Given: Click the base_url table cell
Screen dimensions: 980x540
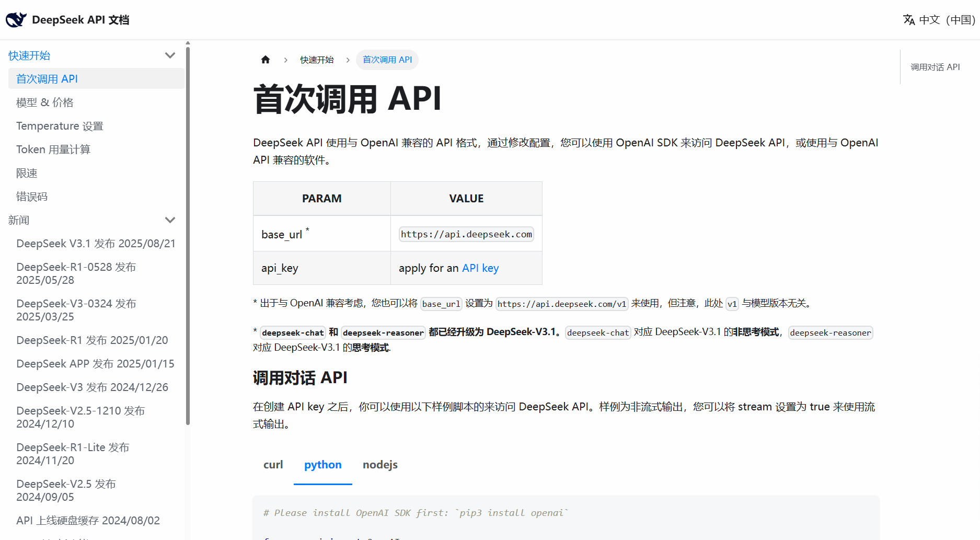Looking at the screenshot, I should (322, 234).
